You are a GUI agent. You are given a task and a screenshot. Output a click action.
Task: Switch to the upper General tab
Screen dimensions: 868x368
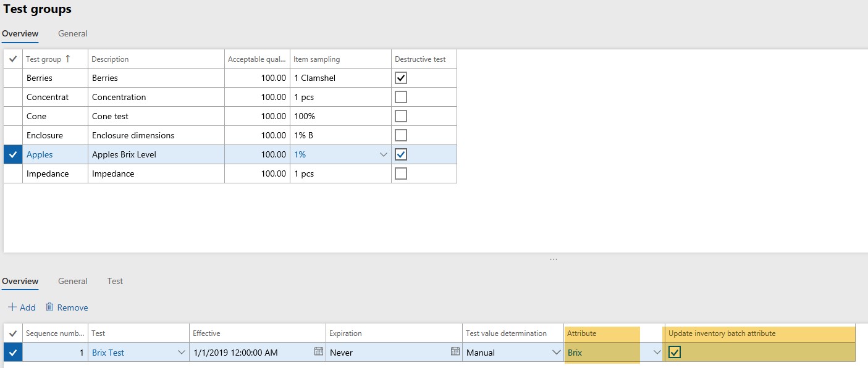coord(73,34)
